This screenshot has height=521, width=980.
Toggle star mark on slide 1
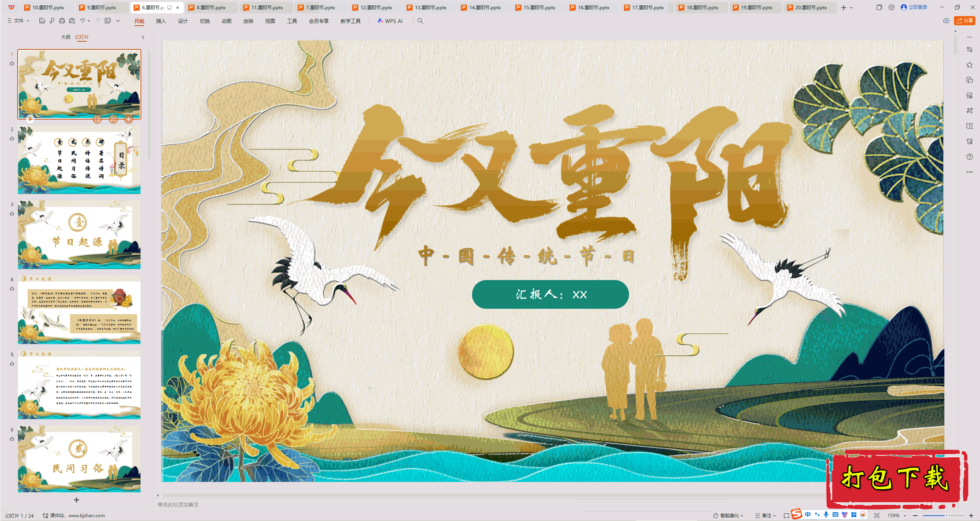coord(12,64)
